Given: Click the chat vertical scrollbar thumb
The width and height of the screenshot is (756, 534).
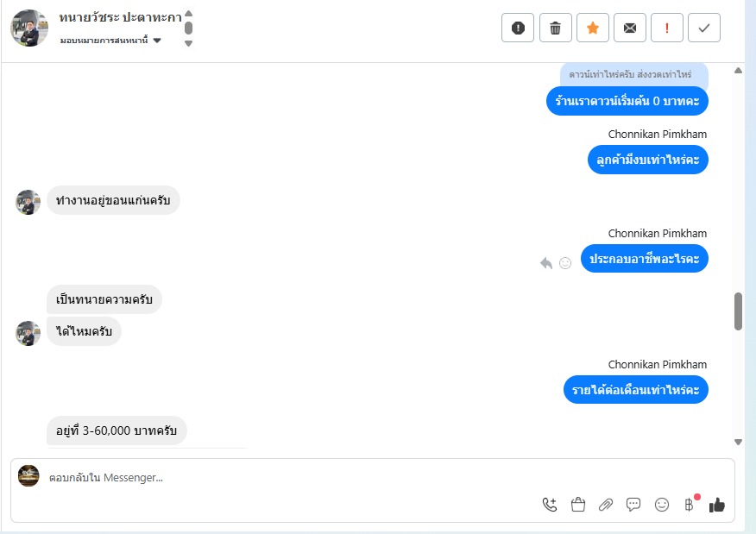Looking at the screenshot, I should [x=738, y=311].
